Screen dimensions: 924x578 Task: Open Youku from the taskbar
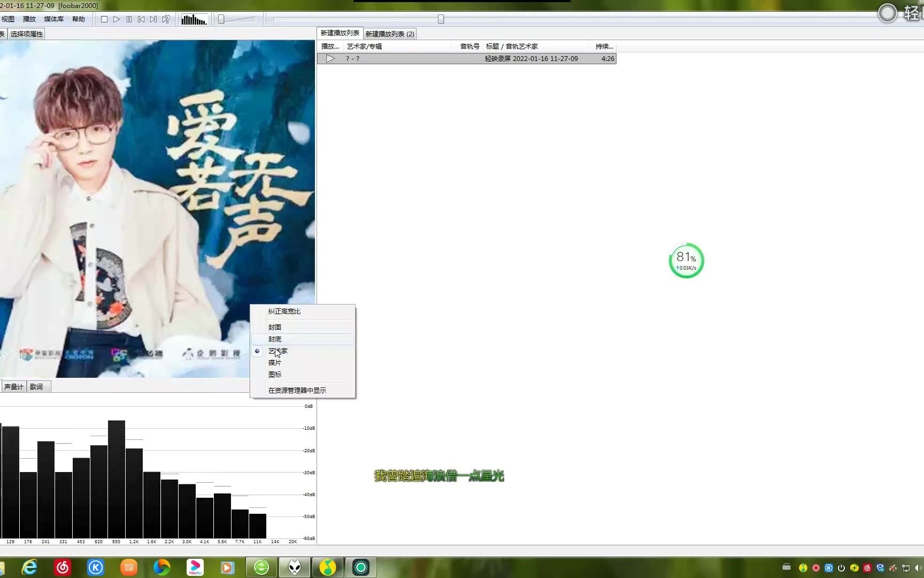coord(195,567)
